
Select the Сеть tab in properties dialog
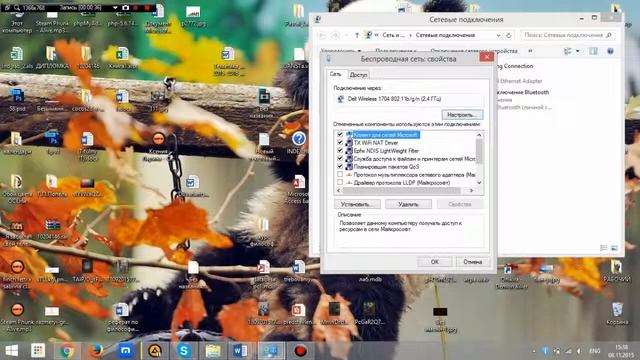click(336, 74)
